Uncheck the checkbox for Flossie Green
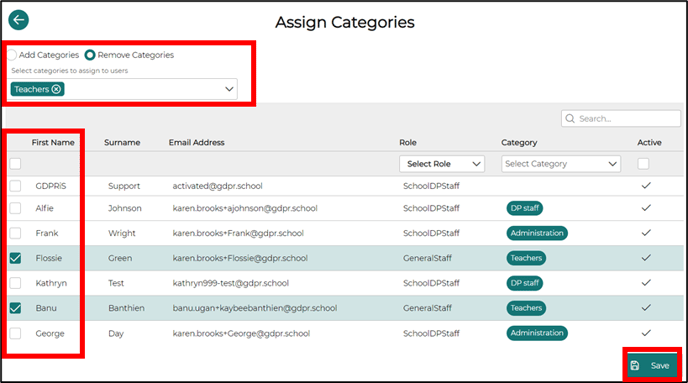Viewport: 688px width, 383px height. (x=15, y=258)
